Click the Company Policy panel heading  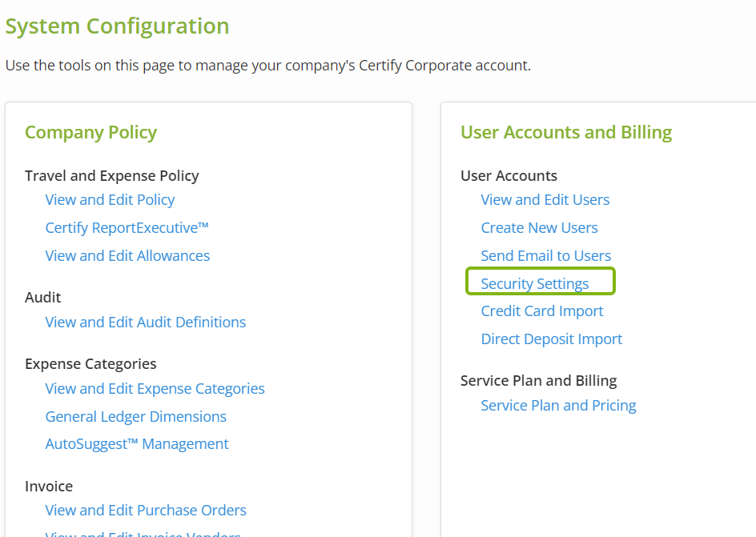click(90, 133)
